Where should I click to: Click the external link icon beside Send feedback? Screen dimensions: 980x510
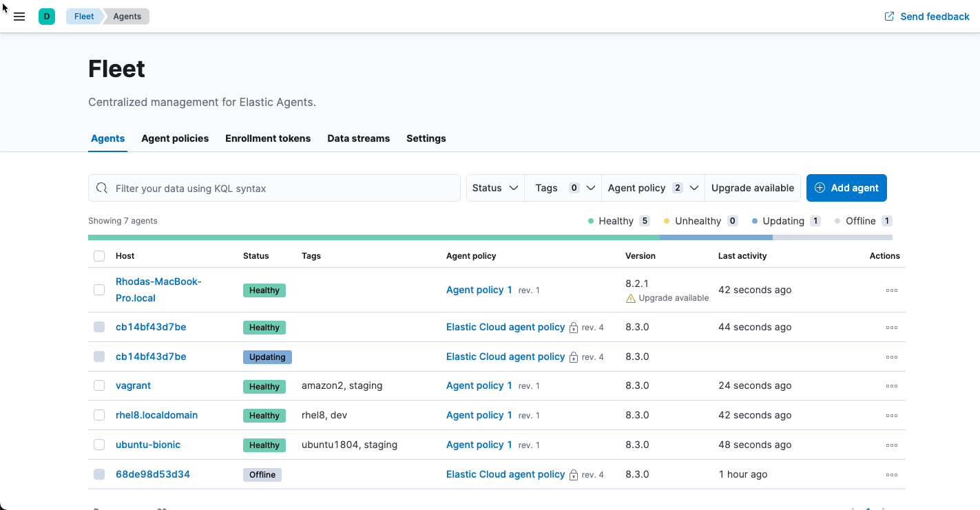coord(888,16)
